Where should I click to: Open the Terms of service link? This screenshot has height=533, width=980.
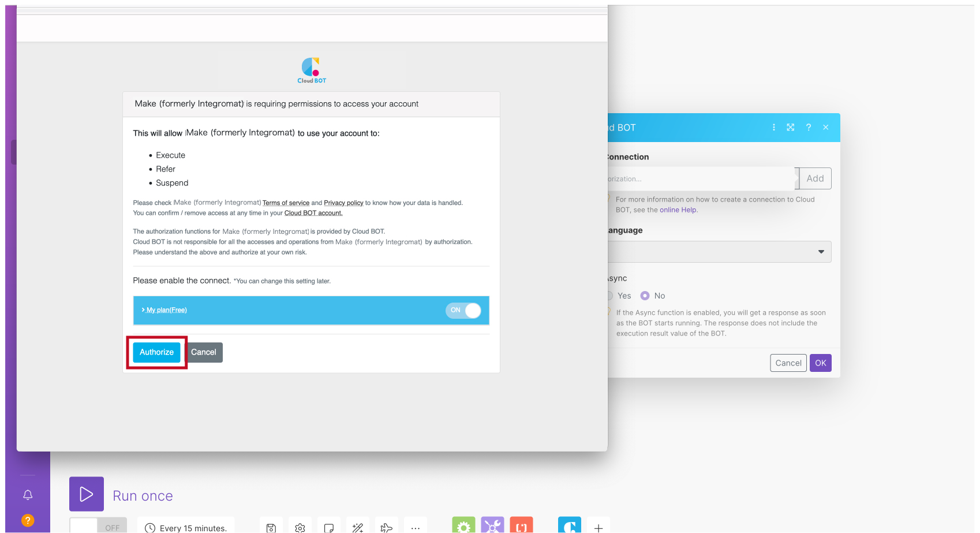(286, 203)
